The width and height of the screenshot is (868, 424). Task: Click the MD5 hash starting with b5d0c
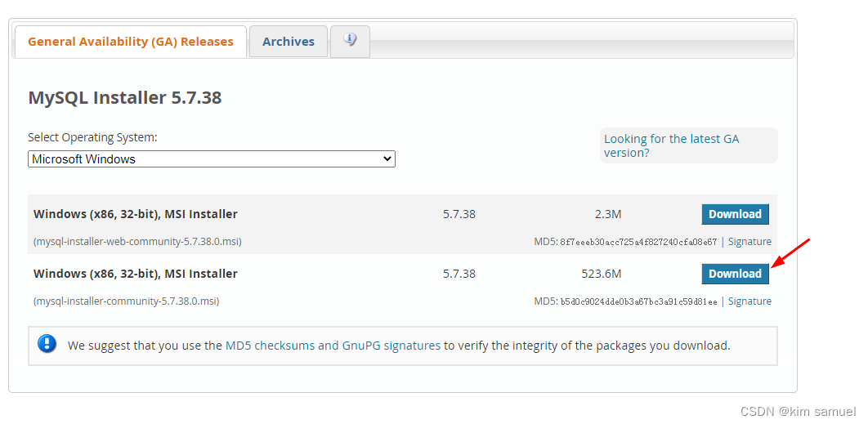coord(638,301)
